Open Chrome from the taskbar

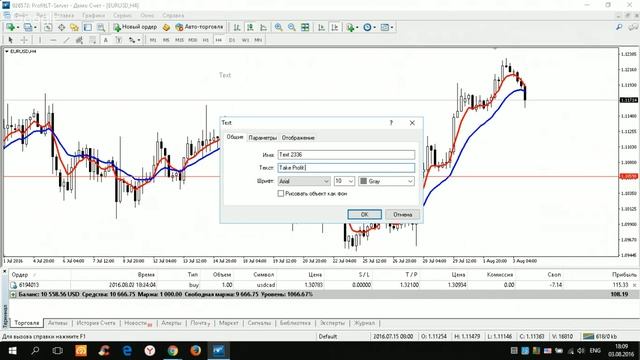(x=173, y=351)
